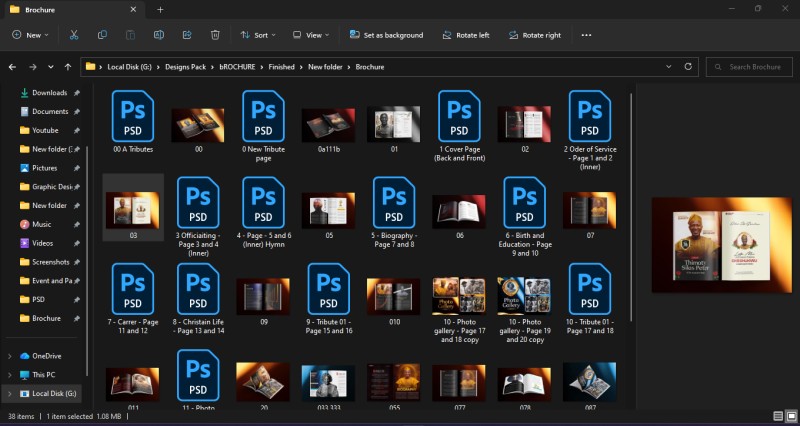Screen dimensions: 800x426
Task: Select '7 - Carrer - Page 11 and 12' PSD
Action: coord(133,298)
